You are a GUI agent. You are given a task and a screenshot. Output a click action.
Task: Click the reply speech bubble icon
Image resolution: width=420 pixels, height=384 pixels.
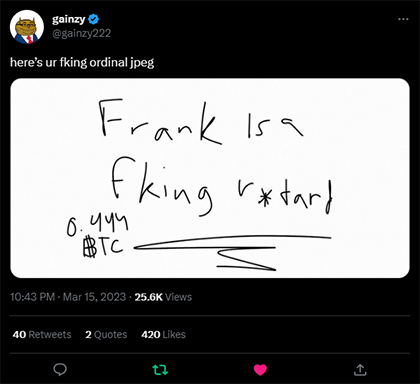click(x=60, y=369)
